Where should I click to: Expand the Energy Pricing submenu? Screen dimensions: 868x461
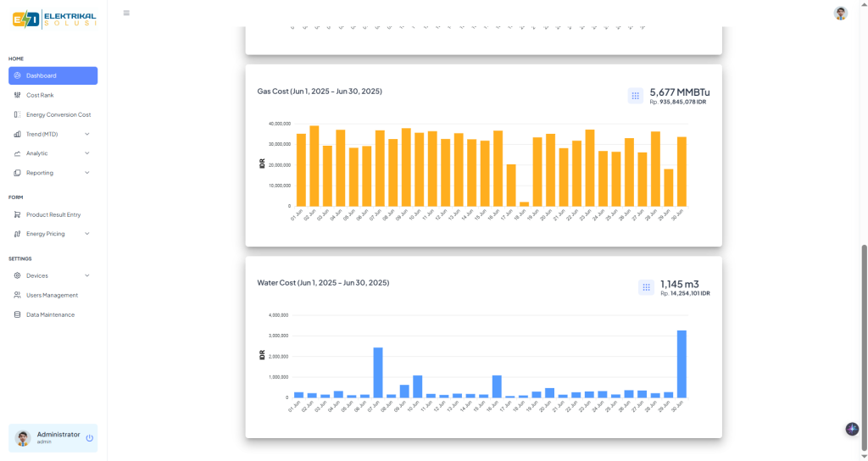tap(87, 234)
